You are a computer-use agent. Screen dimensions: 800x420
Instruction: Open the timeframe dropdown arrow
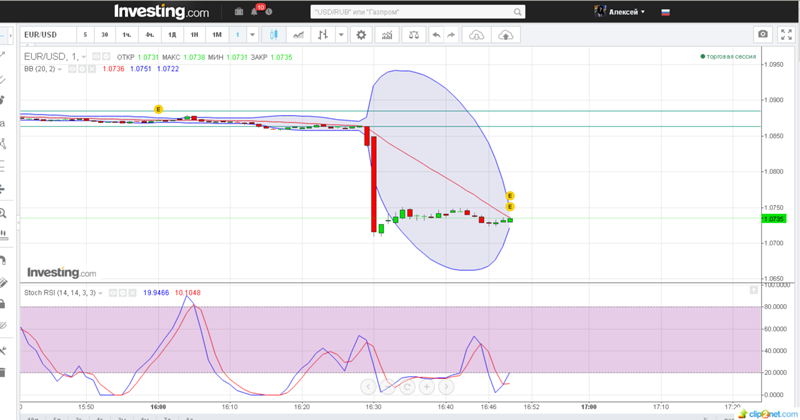(252, 35)
